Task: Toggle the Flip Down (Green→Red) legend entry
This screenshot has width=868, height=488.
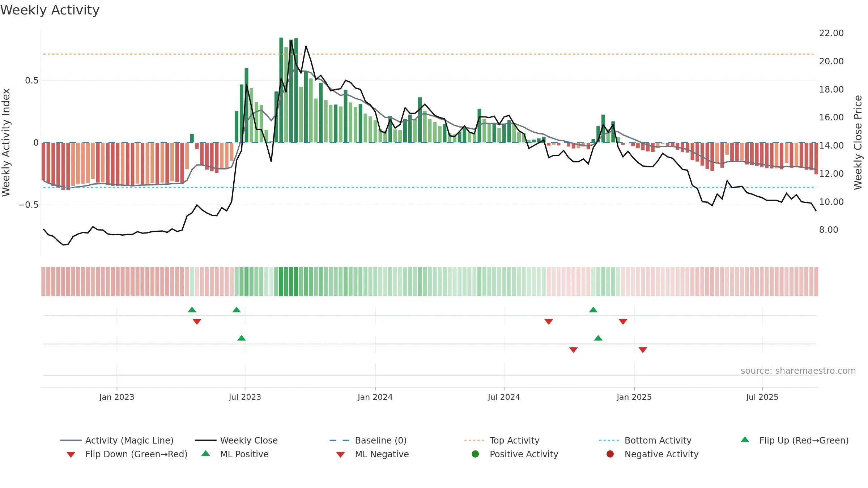Action: coord(127,454)
